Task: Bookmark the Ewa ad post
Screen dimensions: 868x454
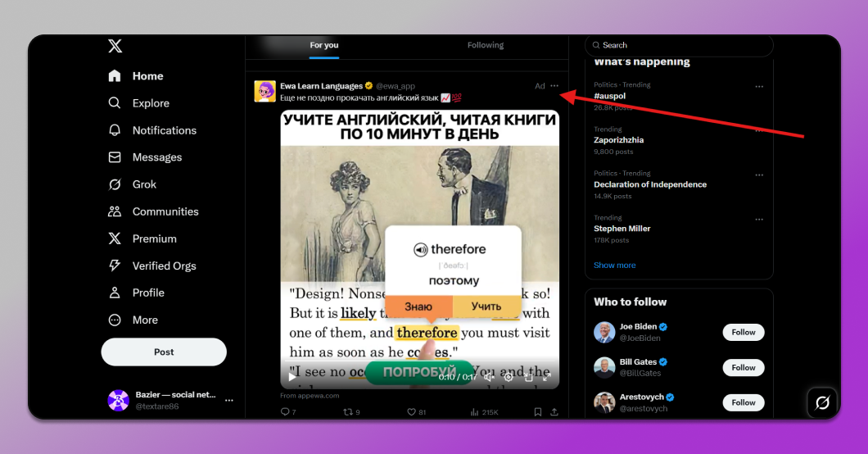Action: click(537, 412)
